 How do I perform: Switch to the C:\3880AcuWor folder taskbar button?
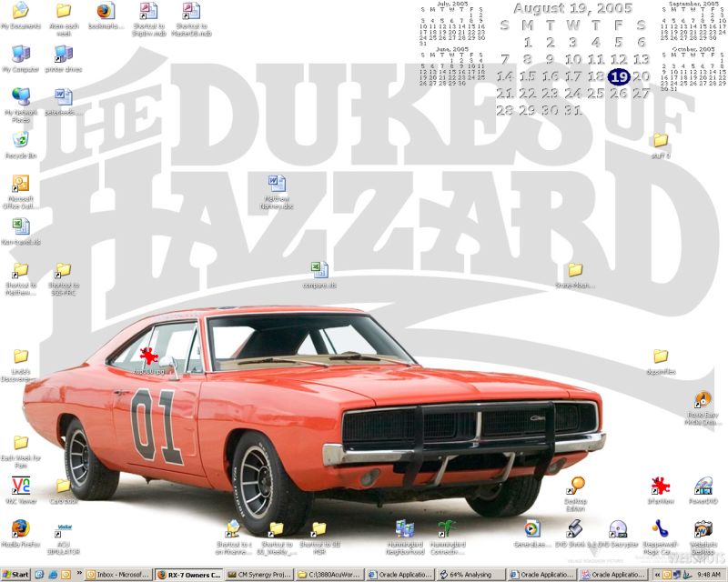pos(329,575)
